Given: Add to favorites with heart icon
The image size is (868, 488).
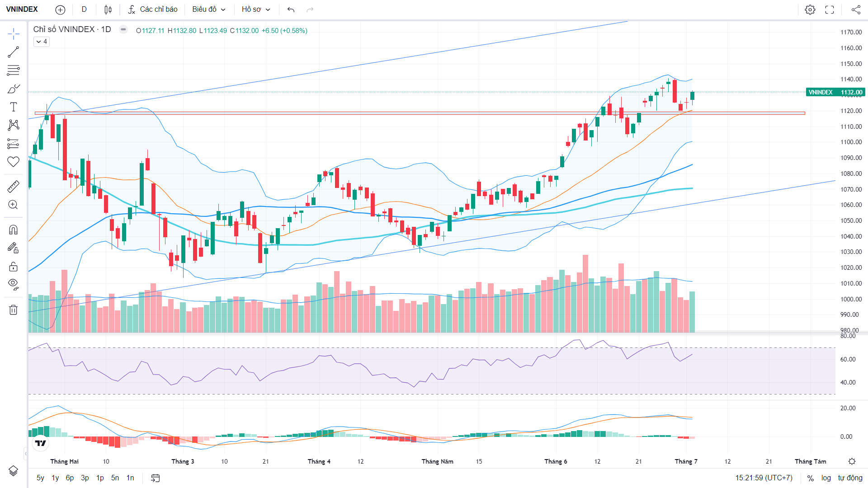Looking at the screenshot, I should point(14,162).
